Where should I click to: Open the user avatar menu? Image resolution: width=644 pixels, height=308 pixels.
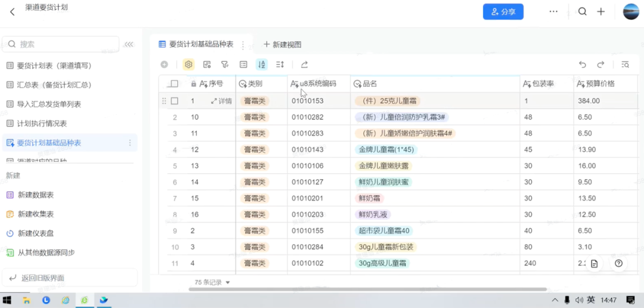(631, 11)
